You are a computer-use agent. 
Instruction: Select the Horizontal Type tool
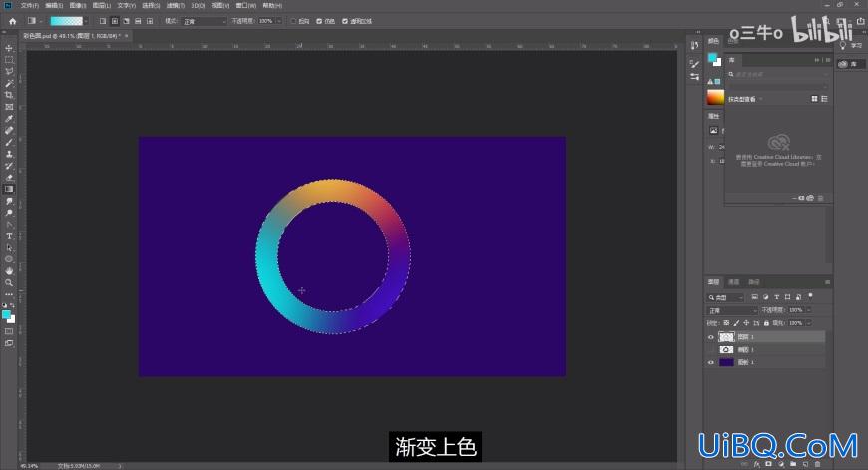(9, 235)
